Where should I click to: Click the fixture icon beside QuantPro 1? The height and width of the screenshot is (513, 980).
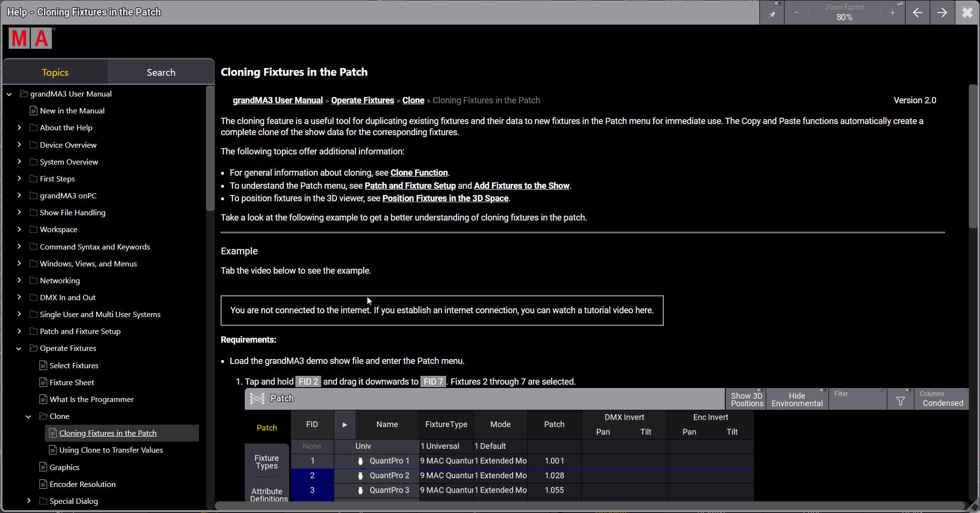pos(360,461)
